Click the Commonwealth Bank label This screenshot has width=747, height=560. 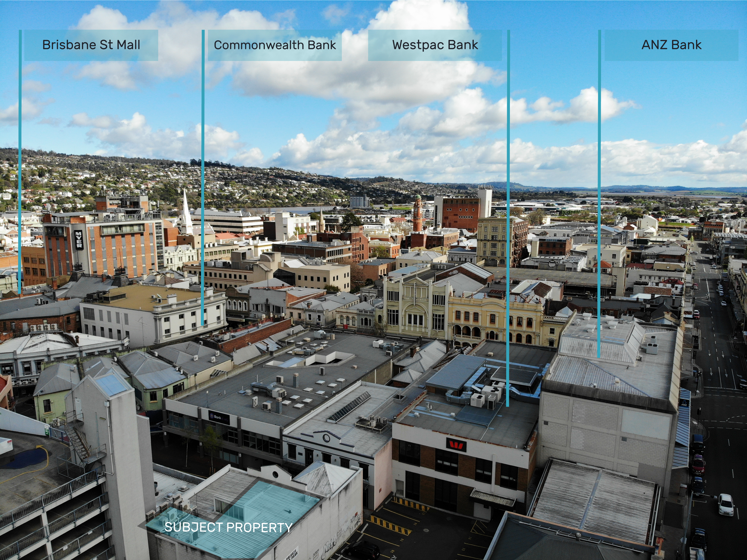pos(275,45)
